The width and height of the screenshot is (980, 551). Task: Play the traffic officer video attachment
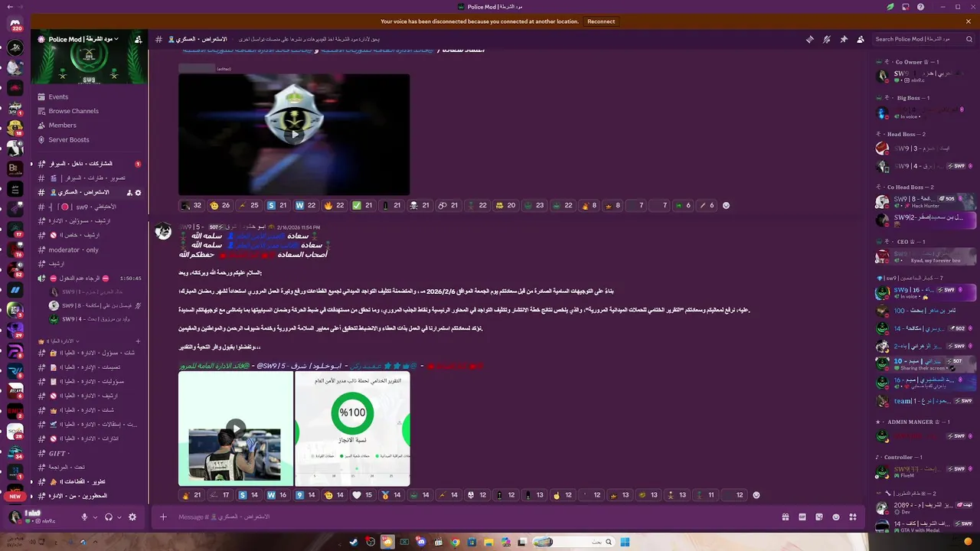click(236, 429)
